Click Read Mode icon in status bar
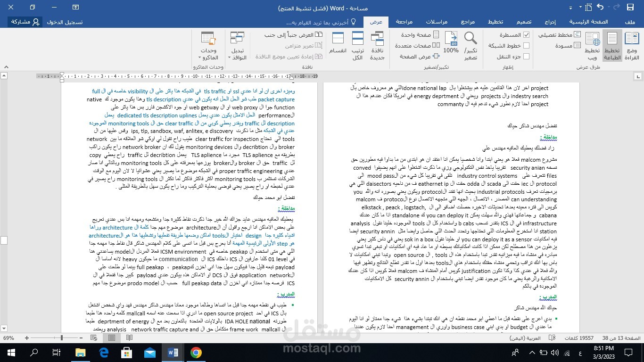This screenshot has height=362, width=644. pos(129,338)
